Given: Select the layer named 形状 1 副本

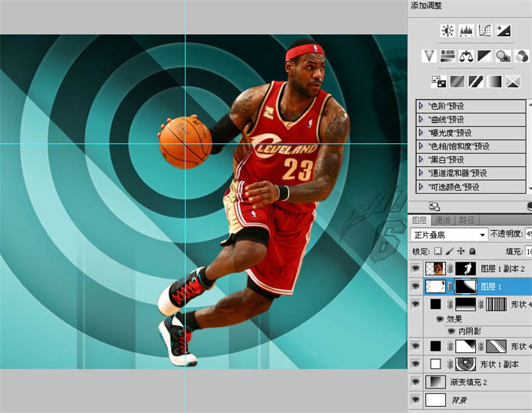Looking at the screenshot, I should (x=500, y=364).
